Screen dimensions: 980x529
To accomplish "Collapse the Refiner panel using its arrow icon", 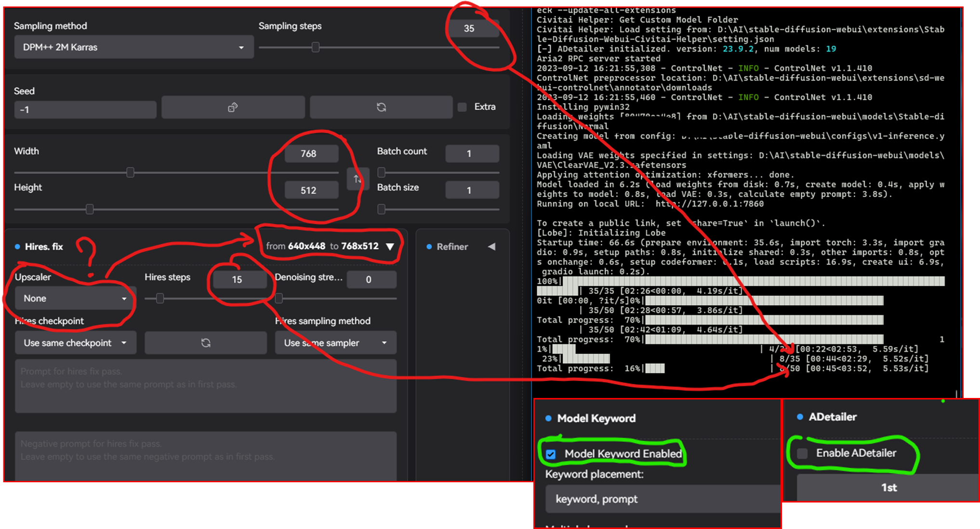I will [x=491, y=246].
